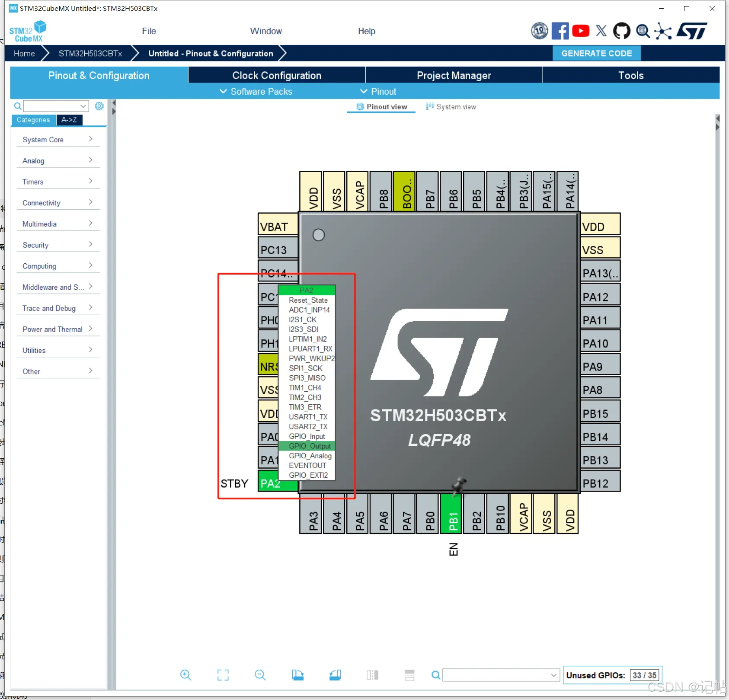Screen dimensions: 729x700
Task: Open the Software Packs dropdown
Action: (x=256, y=92)
